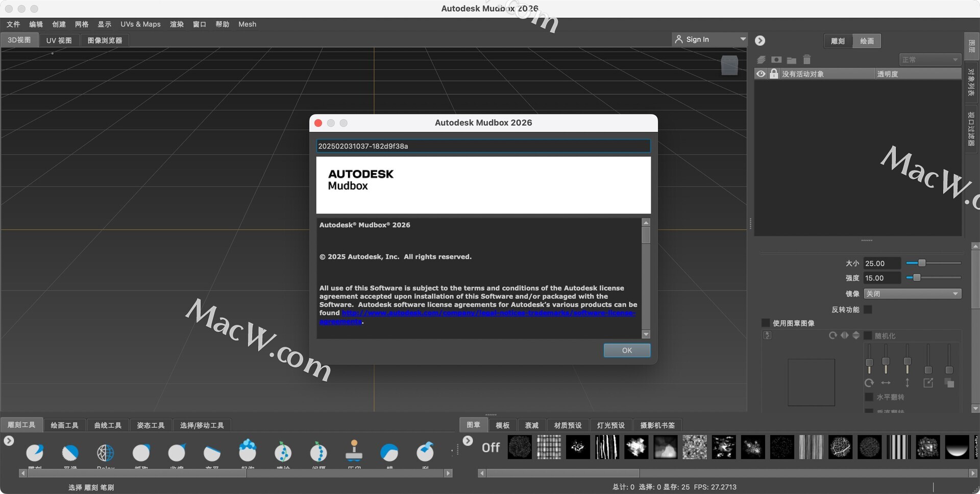Click the view cube in the 3D viewport

pyautogui.click(x=729, y=65)
